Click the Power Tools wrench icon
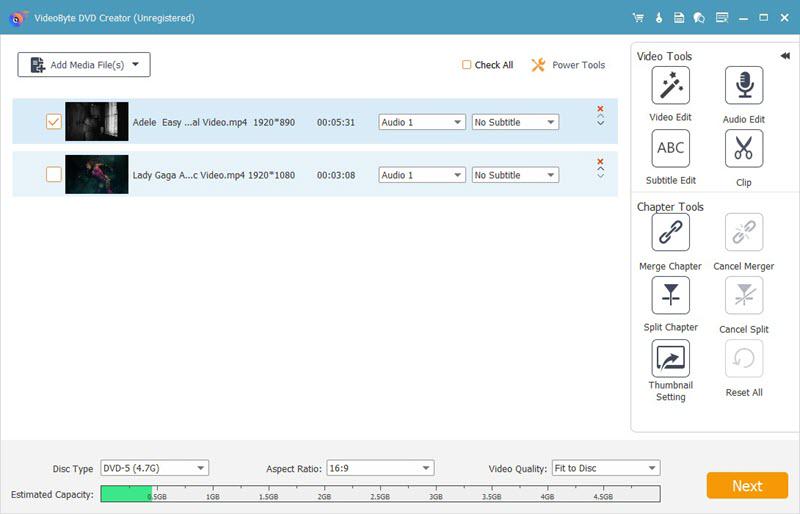The image size is (800, 514). coord(538,65)
